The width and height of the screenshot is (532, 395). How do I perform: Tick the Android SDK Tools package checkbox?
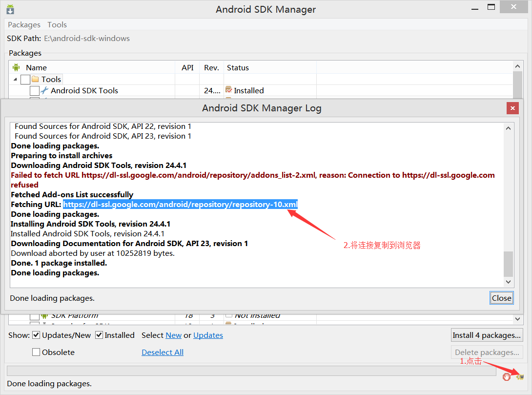[35, 91]
